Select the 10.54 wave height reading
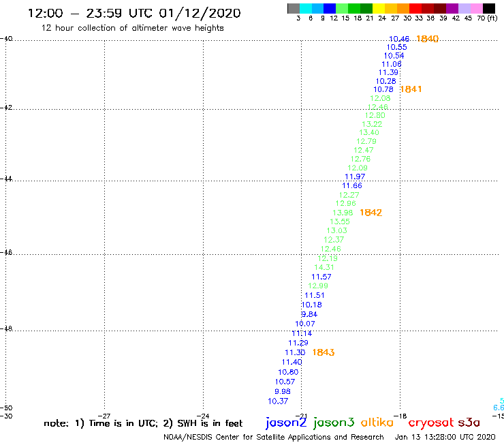504x443 pixels. coord(394,56)
